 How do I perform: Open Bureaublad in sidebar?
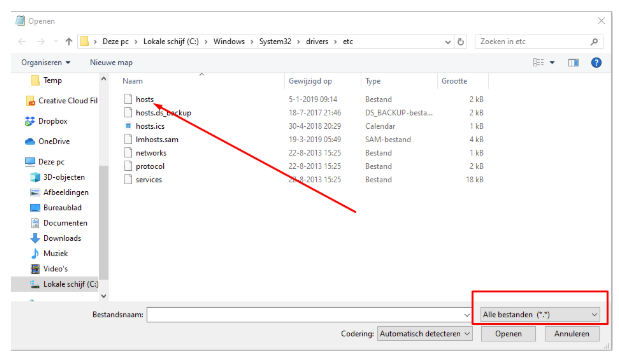tap(56, 208)
